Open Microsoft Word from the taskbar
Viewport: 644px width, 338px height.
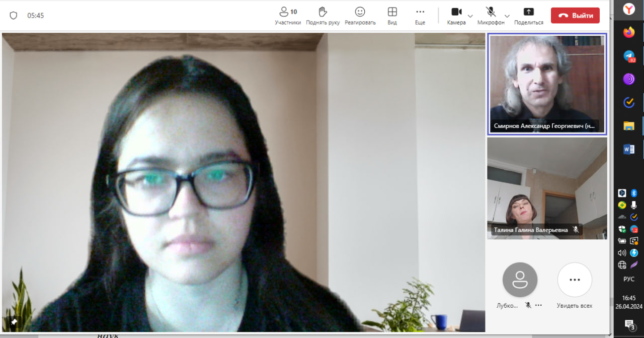pyautogui.click(x=629, y=149)
